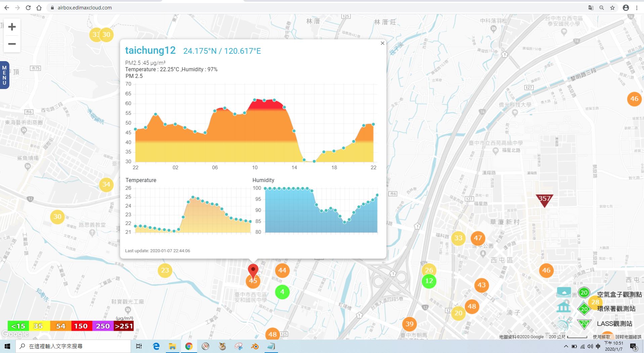644x353 pixels.
Task: Open the 使用條款 terms link
Action: 601,337
